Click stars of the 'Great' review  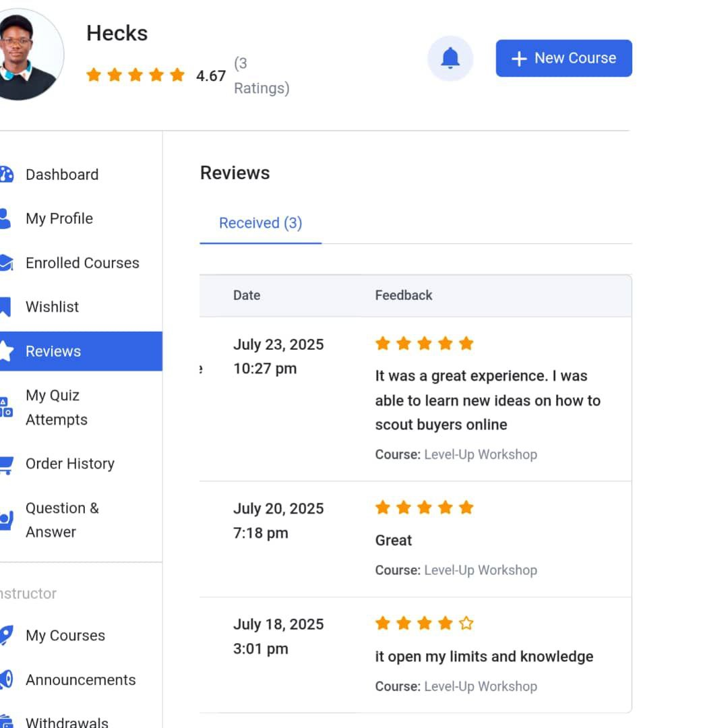tap(425, 508)
